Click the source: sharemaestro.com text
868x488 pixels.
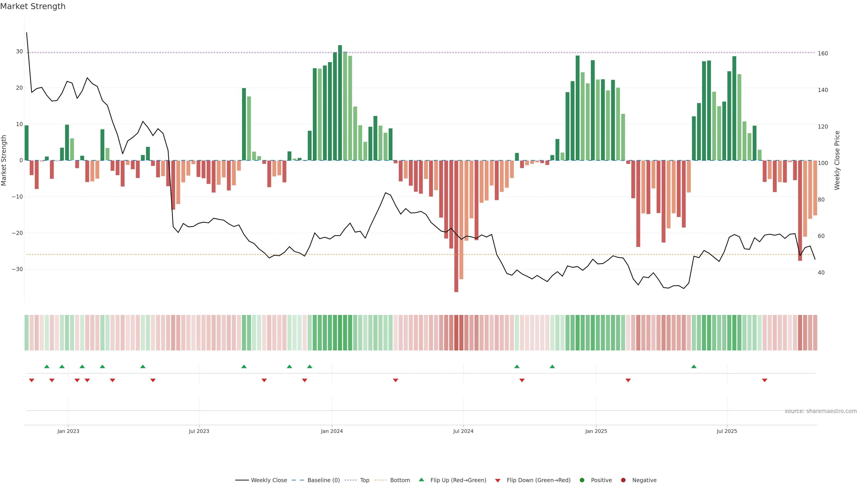pyautogui.click(x=821, y=411)
